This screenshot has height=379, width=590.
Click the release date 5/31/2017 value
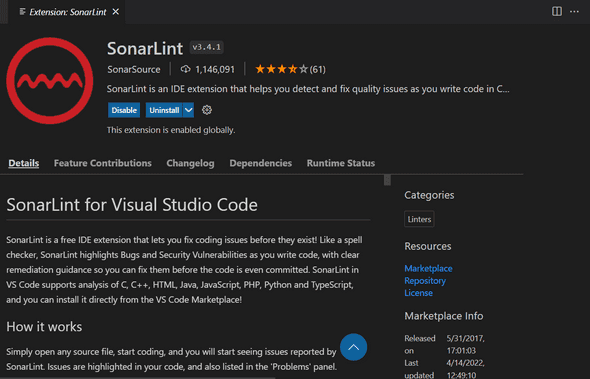(x=465, y=344)
